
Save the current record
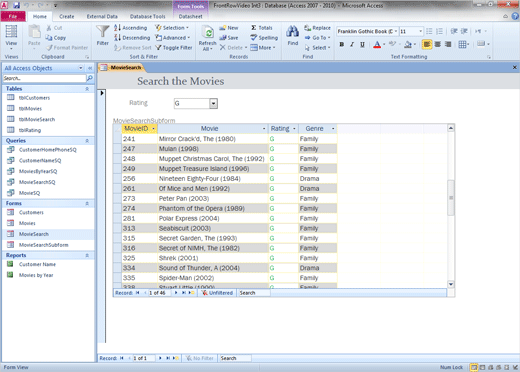[229, 38]
